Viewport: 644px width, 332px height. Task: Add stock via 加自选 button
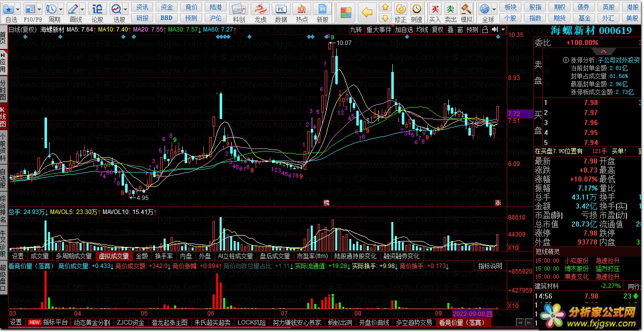tap(404, 29)
